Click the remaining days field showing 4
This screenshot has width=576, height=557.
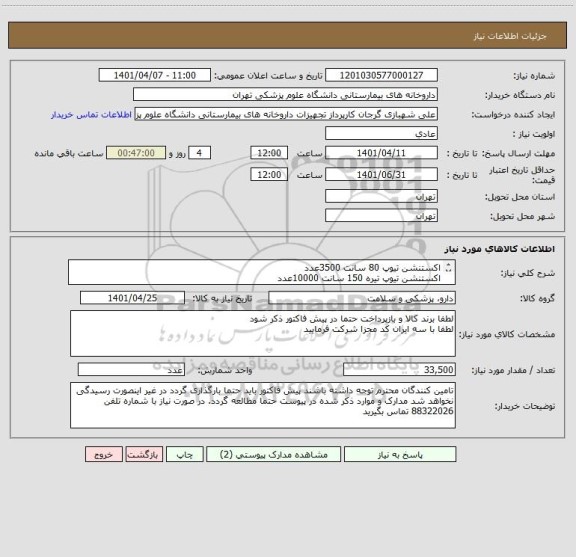tap(199, 153)
